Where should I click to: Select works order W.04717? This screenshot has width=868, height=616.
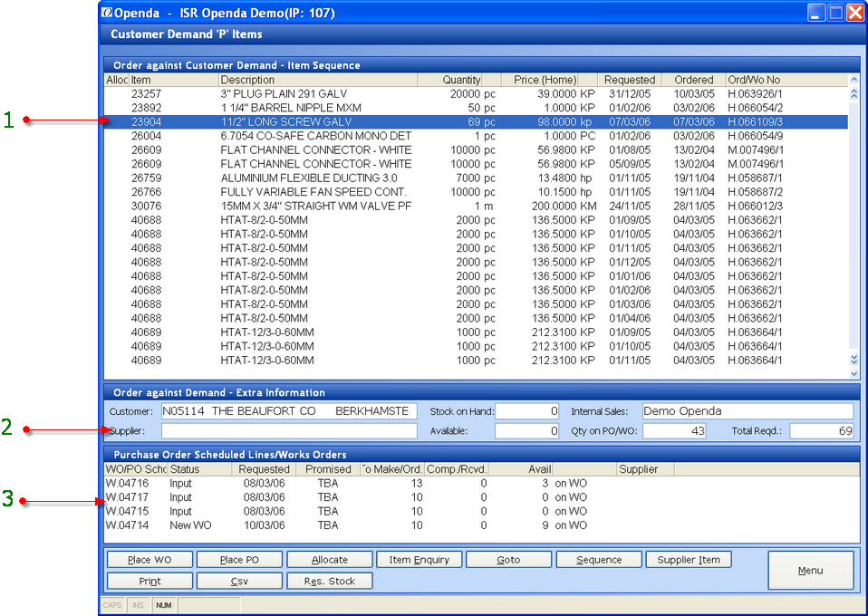click(482, 497)
